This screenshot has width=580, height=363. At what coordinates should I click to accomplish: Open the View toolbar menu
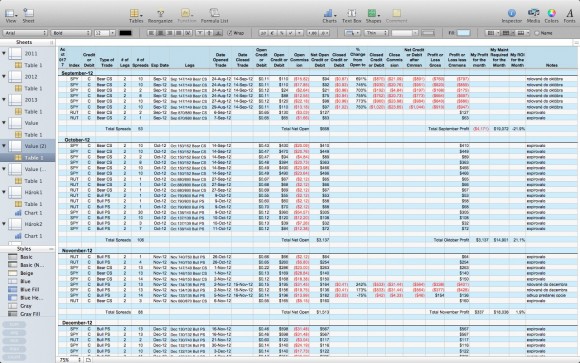pos(11,16)
